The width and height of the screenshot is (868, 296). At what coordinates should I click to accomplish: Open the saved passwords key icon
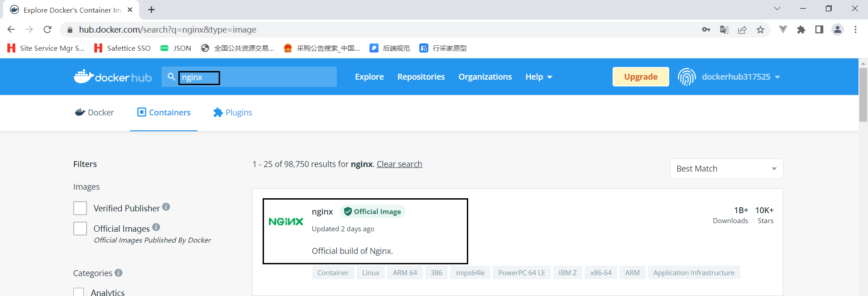706,29
